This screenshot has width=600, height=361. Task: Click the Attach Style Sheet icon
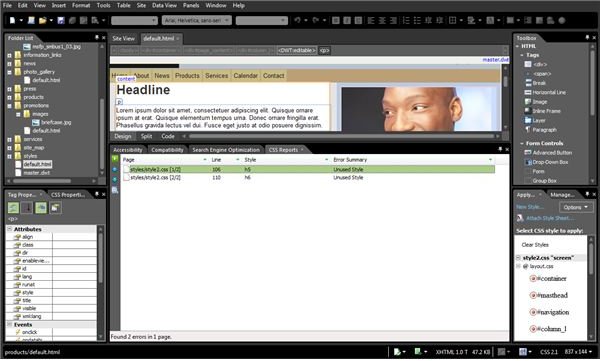pos(520,218)
